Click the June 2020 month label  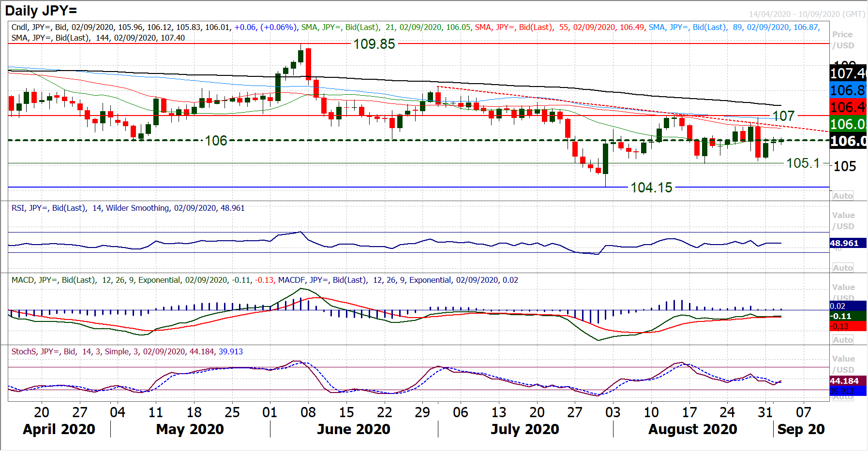point(354,429)
